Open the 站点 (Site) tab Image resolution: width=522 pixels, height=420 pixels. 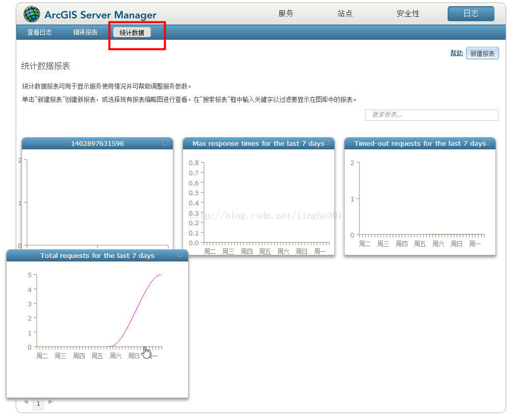tap(345, 14)
